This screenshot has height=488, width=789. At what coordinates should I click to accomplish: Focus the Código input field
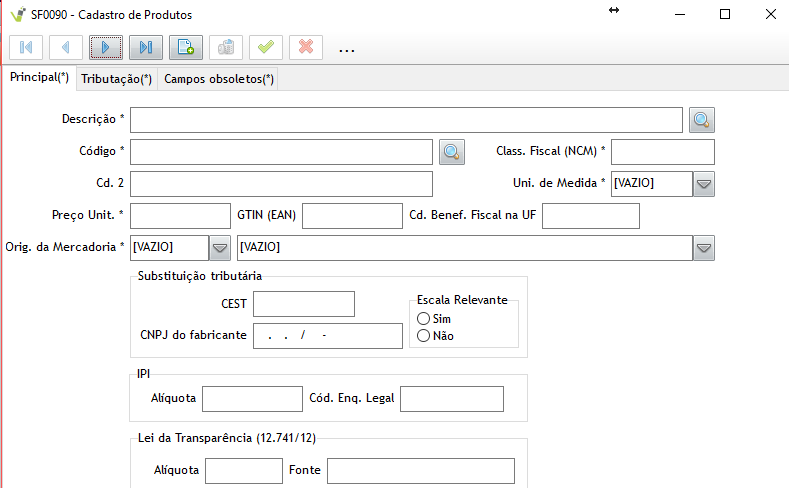pos(281,152)
